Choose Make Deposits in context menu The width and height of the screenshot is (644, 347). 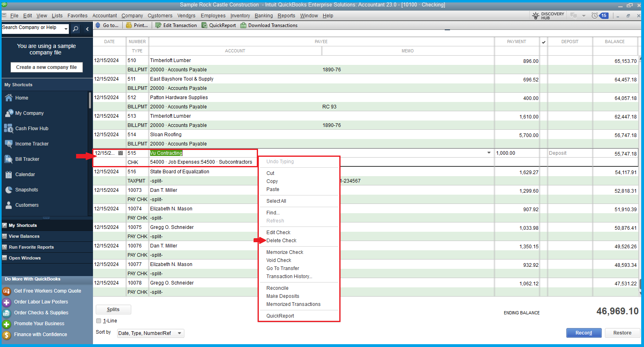pos(283,296)
